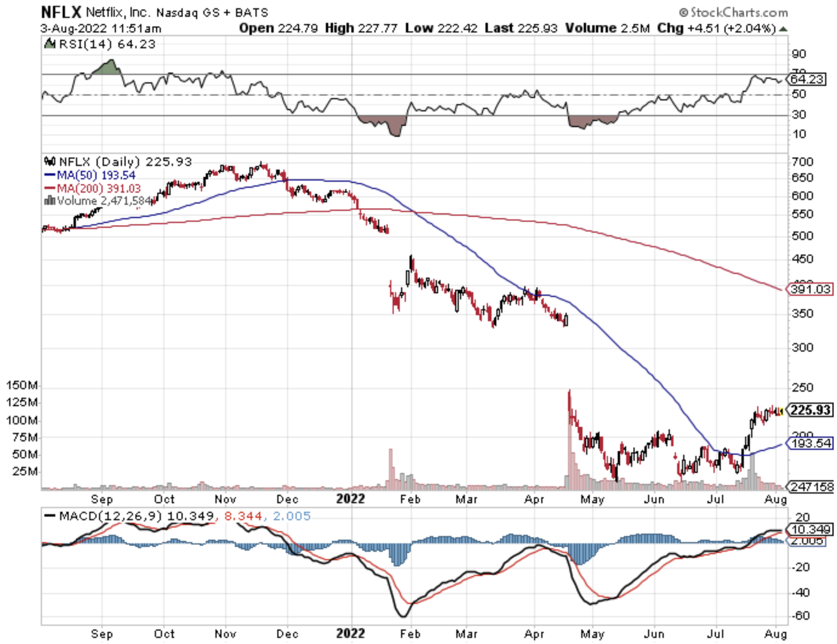Viewport: 837px width, 644px height.
Task: Click the 450 price axis label
Action: 803,259
